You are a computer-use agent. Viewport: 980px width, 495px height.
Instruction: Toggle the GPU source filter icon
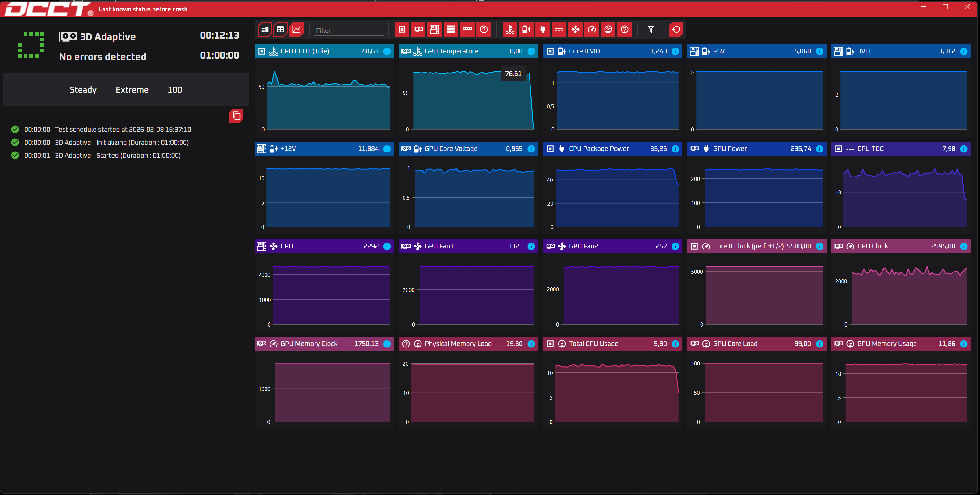(x=418, y=29)
